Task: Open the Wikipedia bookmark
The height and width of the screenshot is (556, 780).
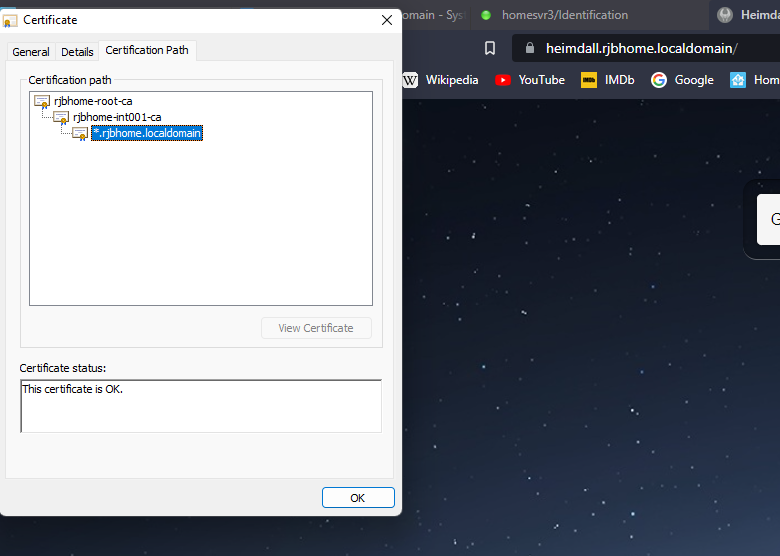Action: tap(441, 80)
